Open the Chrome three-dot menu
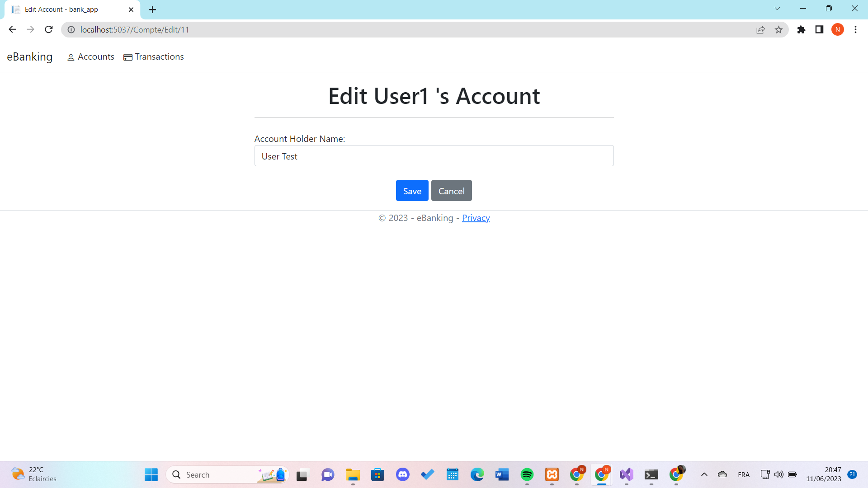The image size is (868, 488). click(x=855, y=29)
